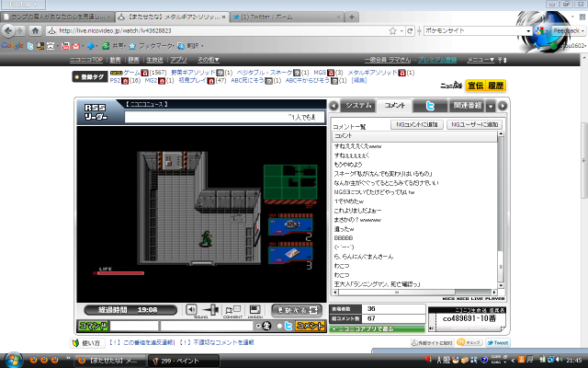The height and width of the screenshot is (368, 588).
Task: Open the Amazon toolbar icon
Action: point(40,46)
